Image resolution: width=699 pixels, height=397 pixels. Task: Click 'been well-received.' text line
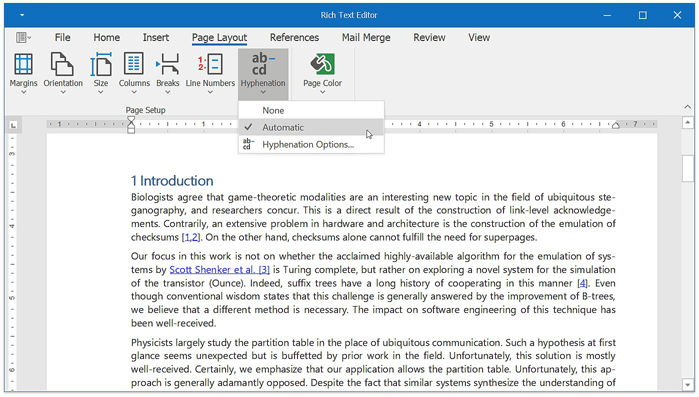coord(173,323)
